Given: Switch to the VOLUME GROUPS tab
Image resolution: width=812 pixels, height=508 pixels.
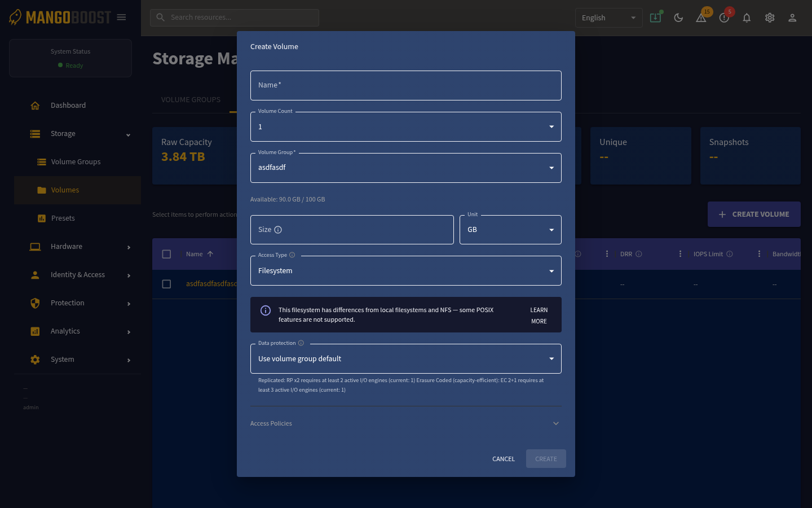Looking at the screenshot, I should click(x=191, y=99).
